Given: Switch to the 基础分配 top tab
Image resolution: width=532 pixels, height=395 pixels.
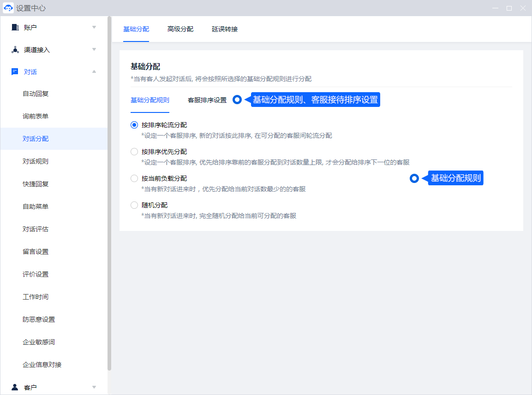Looking at the screenshot, I should pyautogui.click(x=136, y=29).
